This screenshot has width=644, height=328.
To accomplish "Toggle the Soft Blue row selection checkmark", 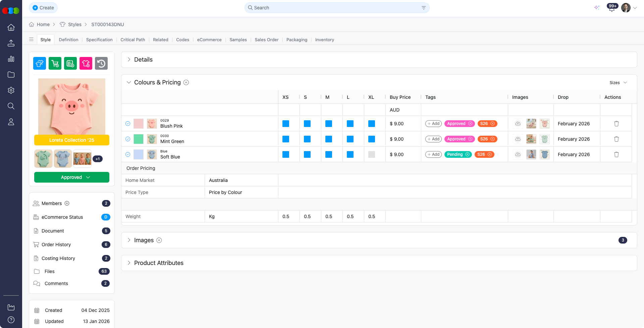I will 128,154.
